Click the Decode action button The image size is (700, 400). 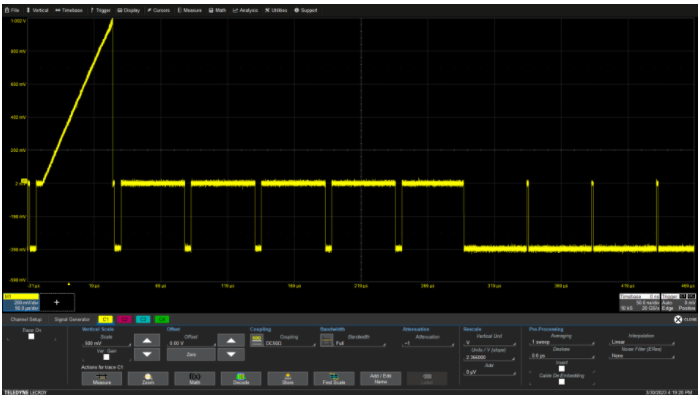tap(241, 379)
